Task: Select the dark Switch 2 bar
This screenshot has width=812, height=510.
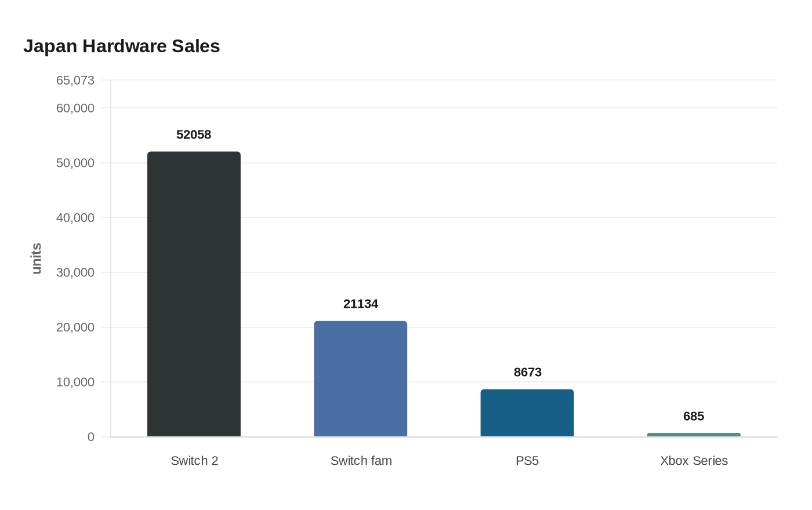Action: [194, 294]
